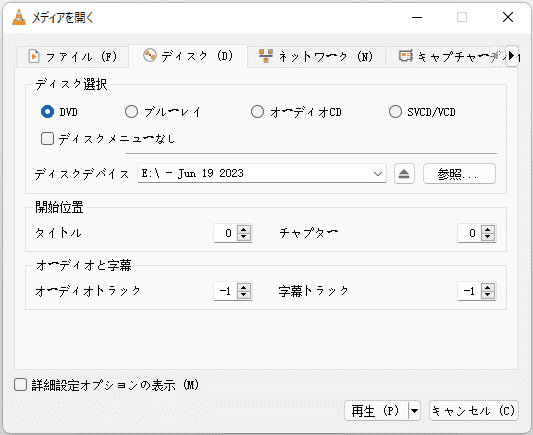533x435 pixels.
Task: Expand the 再生 button dropdown arrow
Action: (414, 411)
